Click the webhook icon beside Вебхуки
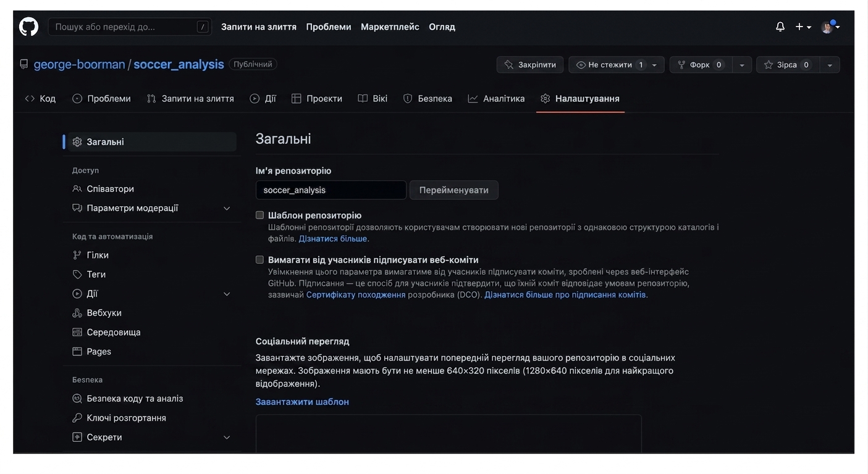868x474 pixels. [77, 313]
